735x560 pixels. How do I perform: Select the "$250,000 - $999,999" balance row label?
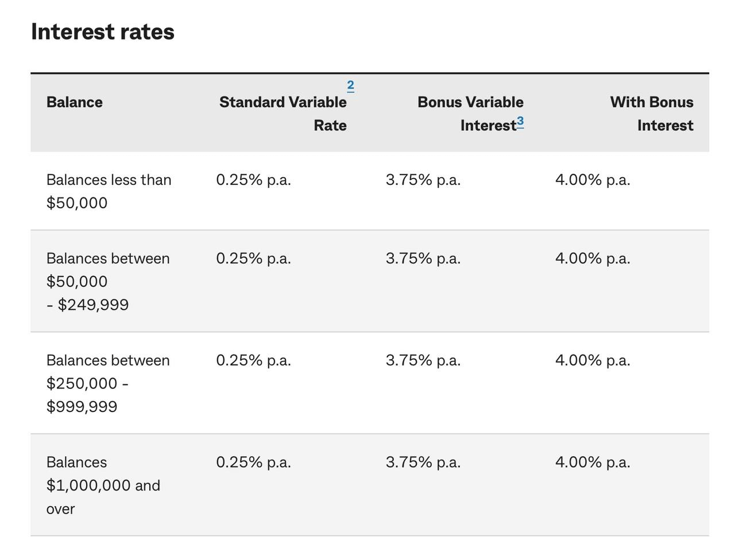pyautogui.click(x=108, y=383)
